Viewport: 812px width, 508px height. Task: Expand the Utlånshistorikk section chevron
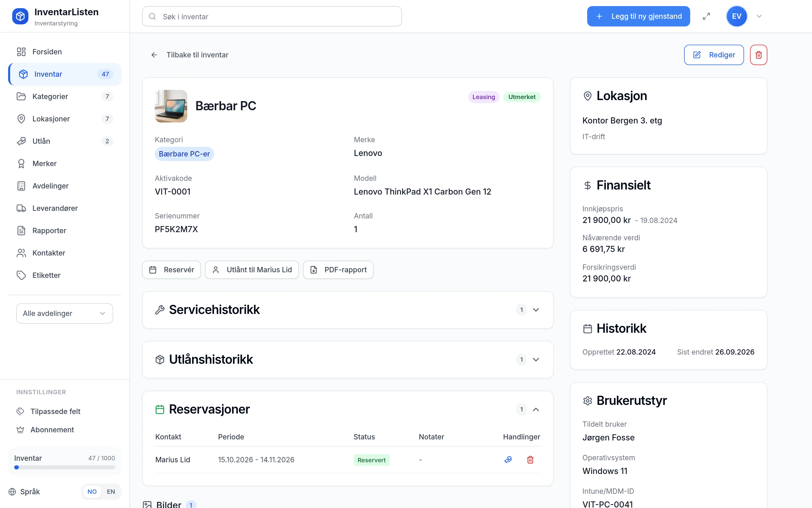[x=536, y=359]
